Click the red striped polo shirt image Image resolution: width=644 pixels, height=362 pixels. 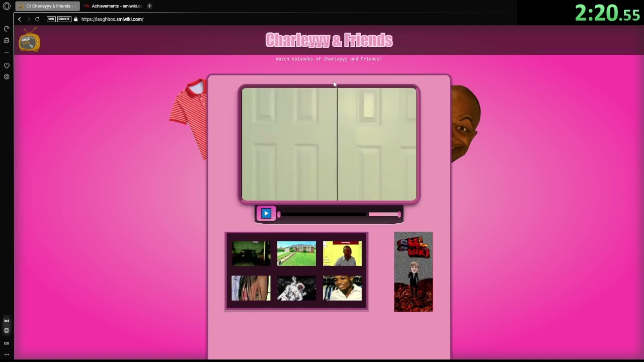point(189,120)
